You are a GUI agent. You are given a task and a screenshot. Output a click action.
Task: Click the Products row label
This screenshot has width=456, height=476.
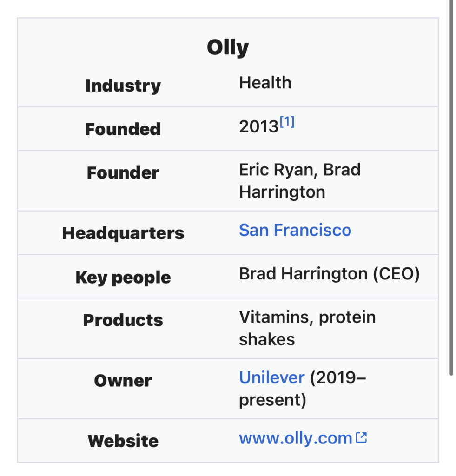[123, 320]
